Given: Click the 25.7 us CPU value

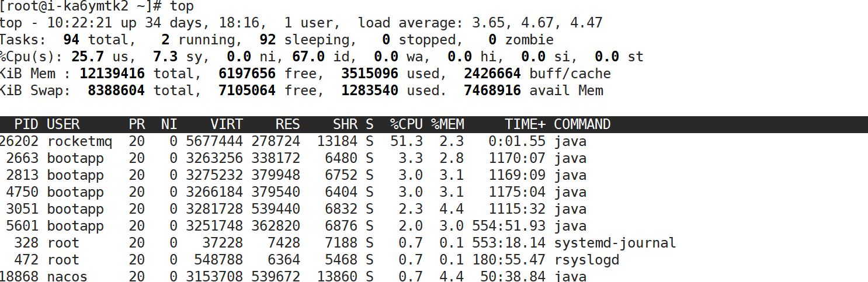Looking at the screenshot, I should pos(88,57).
